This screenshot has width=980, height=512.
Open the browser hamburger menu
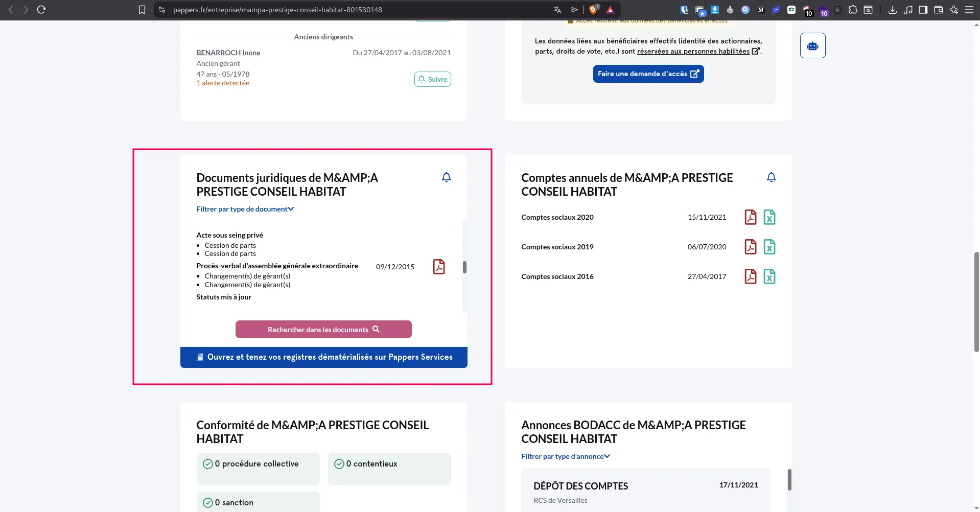click(969, 10)
